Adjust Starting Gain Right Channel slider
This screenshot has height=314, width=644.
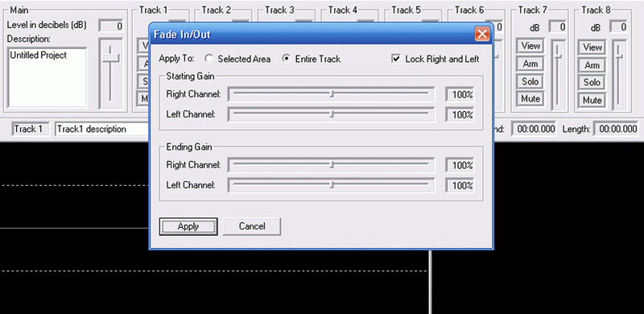click(x=332, y=94)
